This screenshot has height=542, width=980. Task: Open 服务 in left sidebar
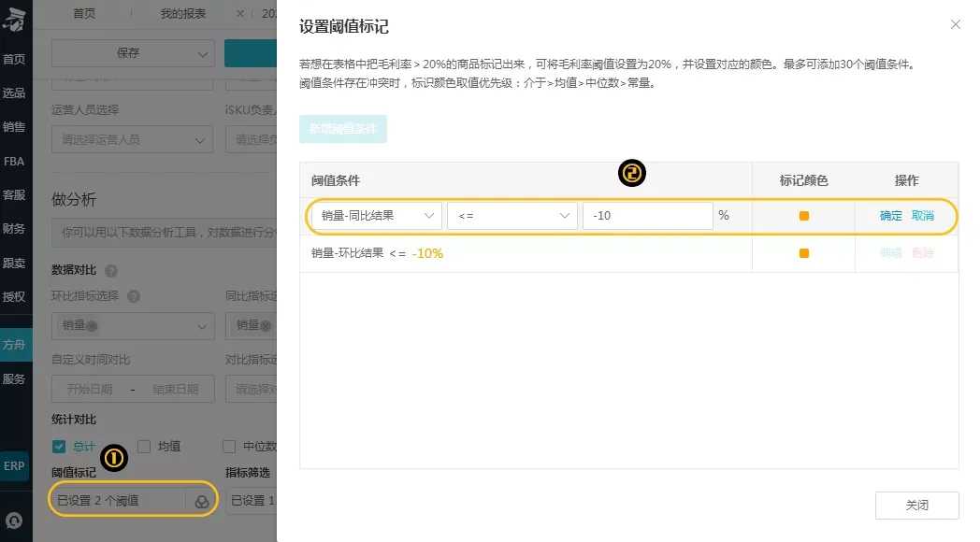(x=14, y=379)
